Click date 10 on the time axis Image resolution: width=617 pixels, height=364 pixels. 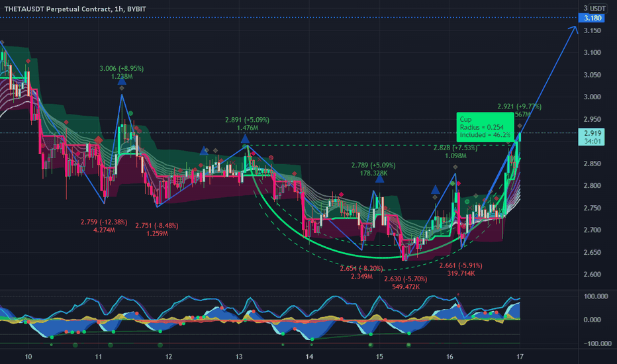[28, 357]
